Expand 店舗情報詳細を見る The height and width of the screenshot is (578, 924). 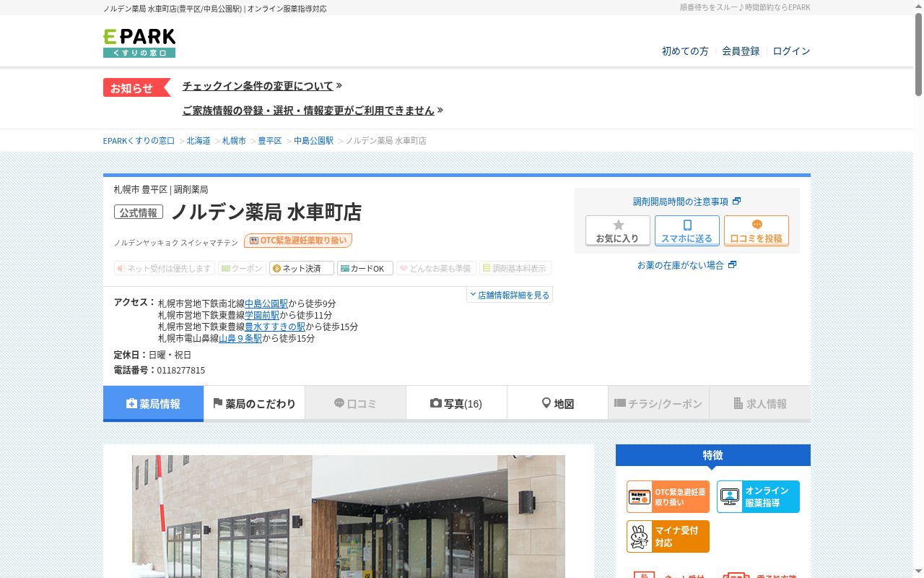pos(510,295)
